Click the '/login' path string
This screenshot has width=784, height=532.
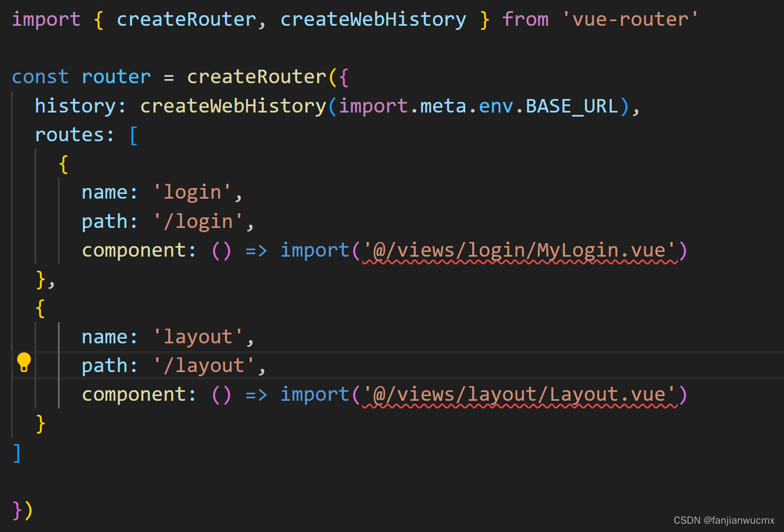click(x=198, y=221)
